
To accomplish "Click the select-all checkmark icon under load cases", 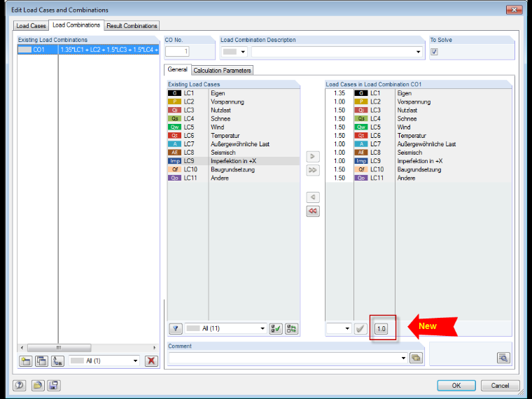I will pos(276,328).
